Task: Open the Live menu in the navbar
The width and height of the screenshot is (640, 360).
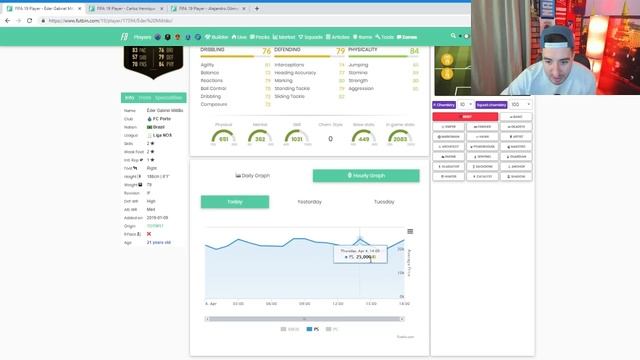Action: (x=239, y=37)
